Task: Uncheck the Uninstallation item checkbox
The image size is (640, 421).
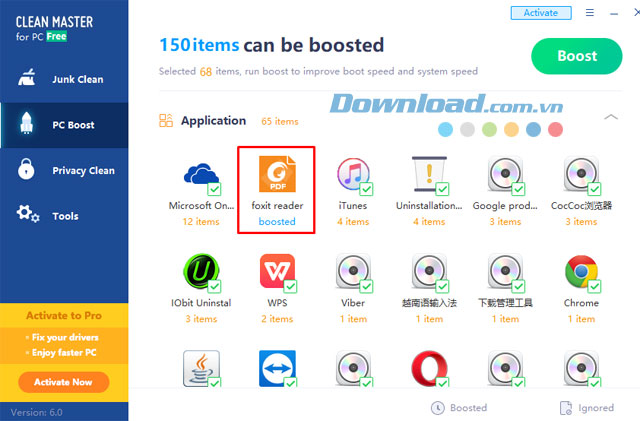Action: pos(442,189)
